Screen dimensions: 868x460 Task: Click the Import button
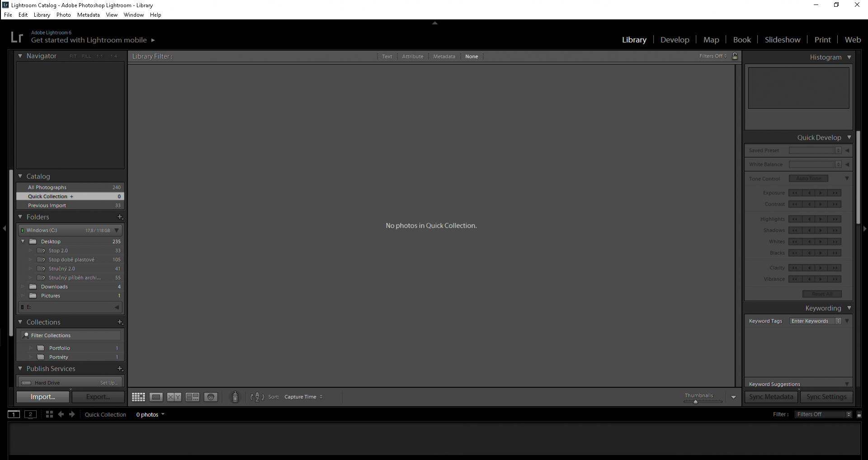(43, 397)
